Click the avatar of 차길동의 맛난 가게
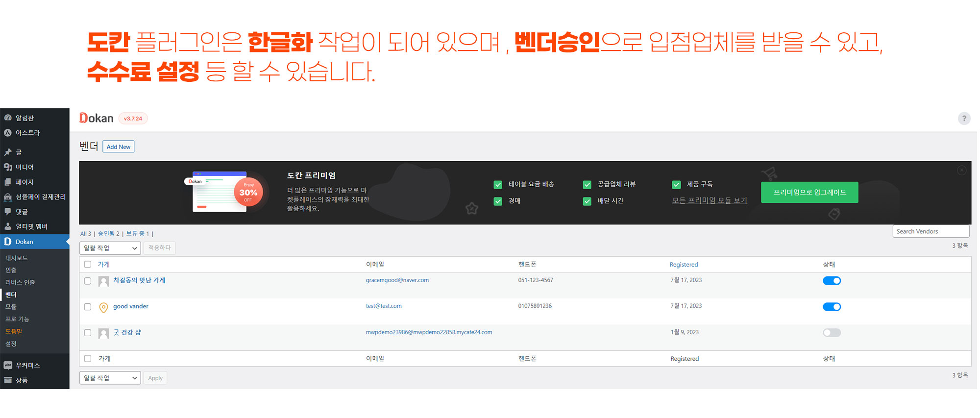Screen dimensions: 980x418 [103, 281]
